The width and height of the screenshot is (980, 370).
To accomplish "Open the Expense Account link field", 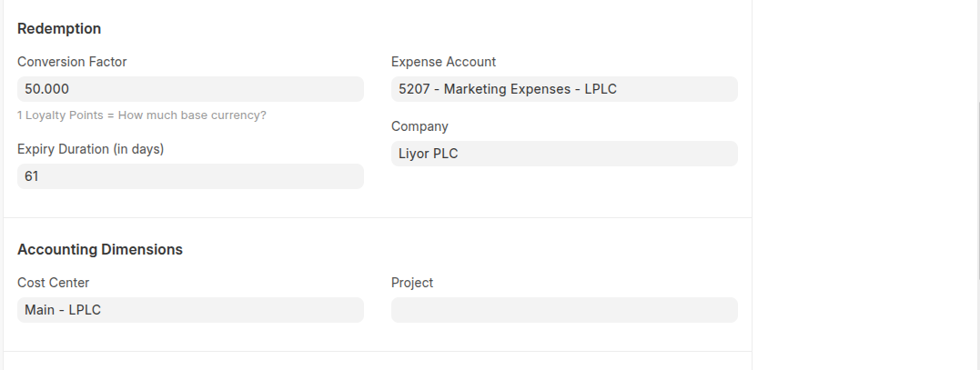I will click(x=564, y=89).
